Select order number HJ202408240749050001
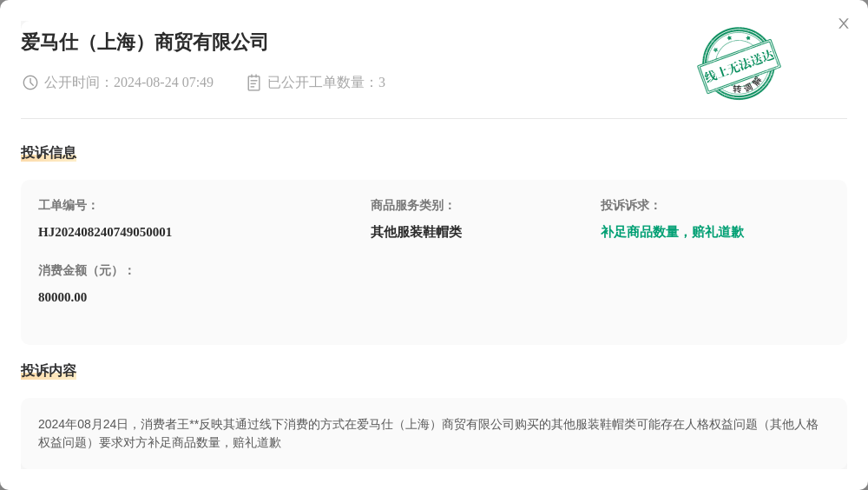Image resolution: width=868 pixels, height=490 pixels. [x=105, y=232]
